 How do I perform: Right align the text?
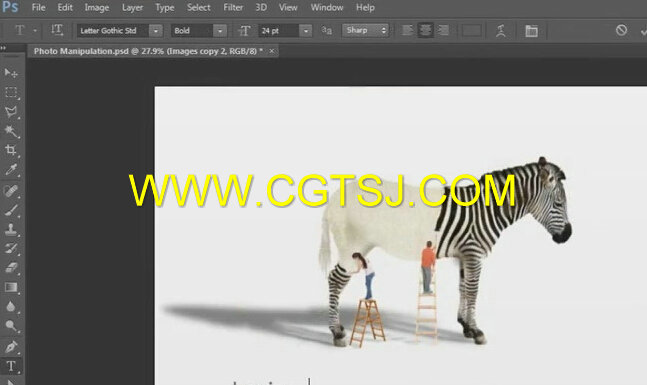pos(443,30)
